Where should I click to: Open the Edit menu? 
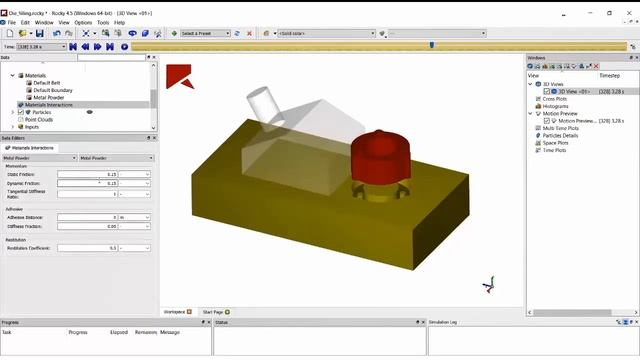click(x=25, y=22)
